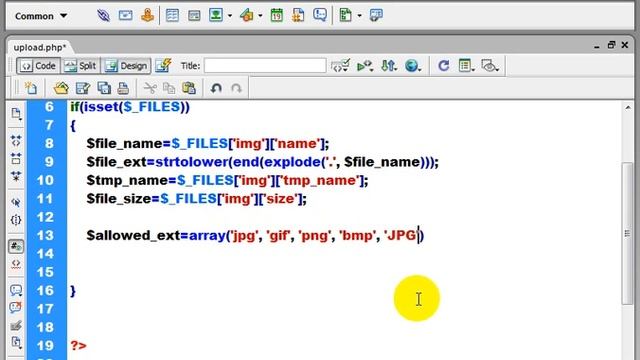Copy selection from the standard toolbar

coord(169,88)
